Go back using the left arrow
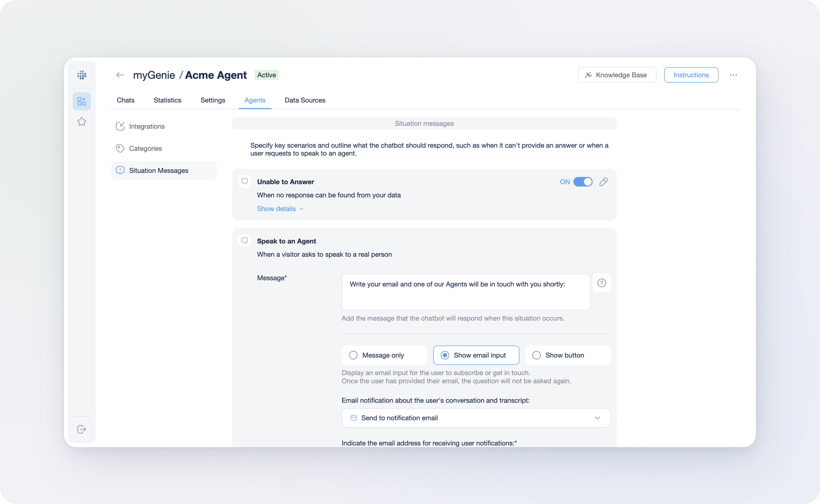The height and width of the screenshot is (504, 820). [120, 75]
